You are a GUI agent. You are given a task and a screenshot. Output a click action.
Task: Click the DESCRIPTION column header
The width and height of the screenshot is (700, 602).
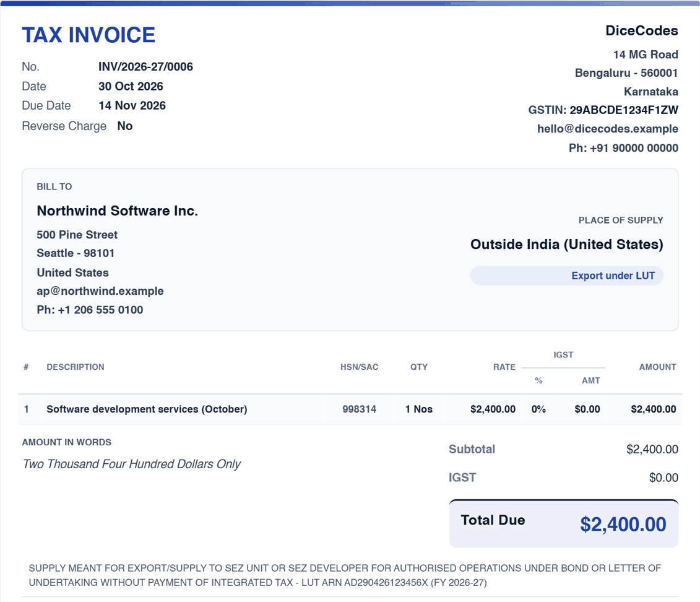click(76, 367)
